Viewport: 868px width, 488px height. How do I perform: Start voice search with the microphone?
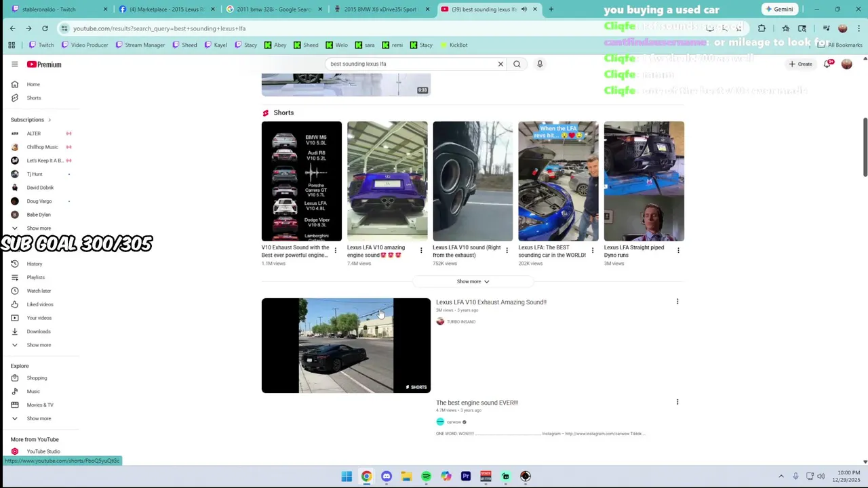540,64
